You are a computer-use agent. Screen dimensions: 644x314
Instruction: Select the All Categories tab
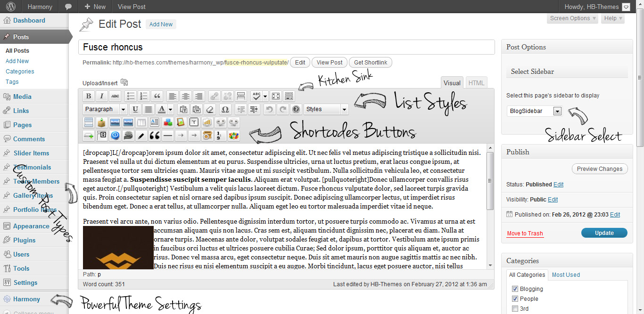pyautogui.click(x=527, y=274)
